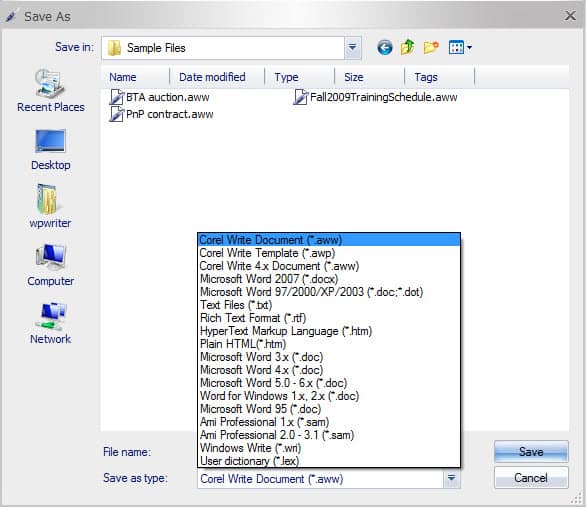Click the Save button

531,452
